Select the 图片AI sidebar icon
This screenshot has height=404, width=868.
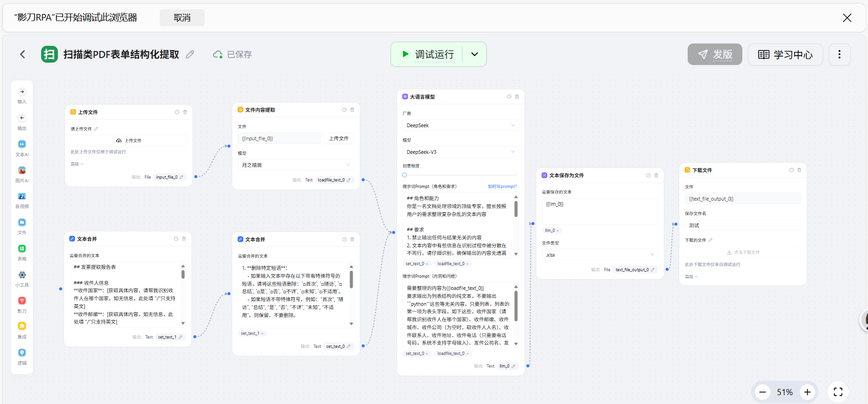[22, 171]
